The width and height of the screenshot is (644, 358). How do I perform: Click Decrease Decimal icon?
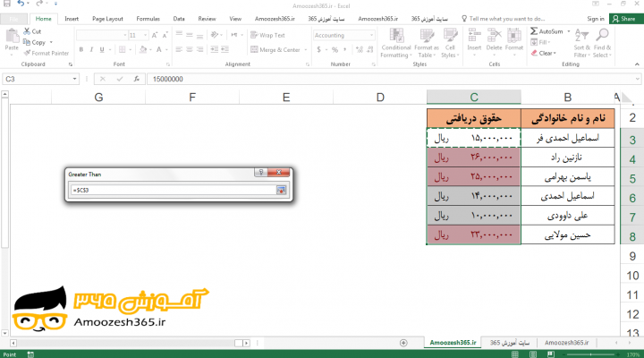click(370, 50)
